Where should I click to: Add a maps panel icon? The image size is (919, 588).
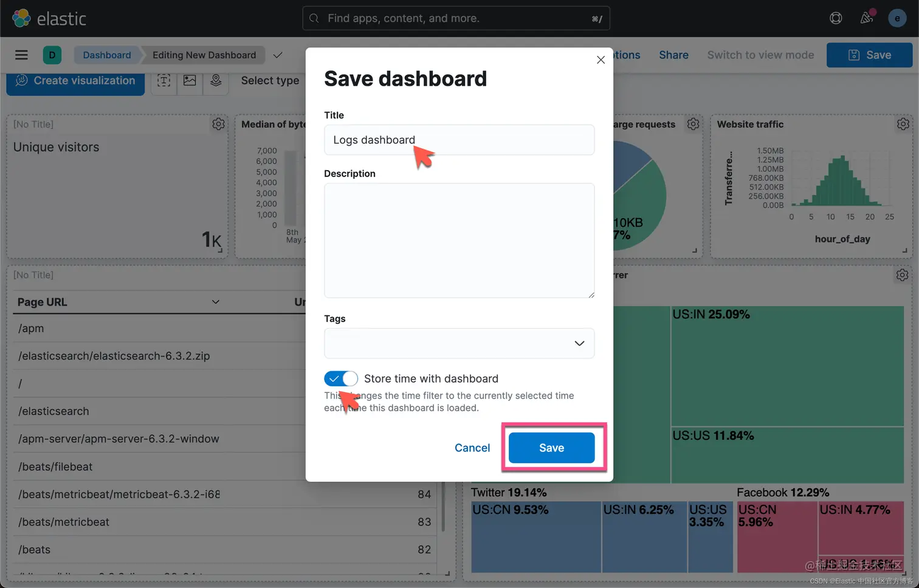click(x=216, y=80)
